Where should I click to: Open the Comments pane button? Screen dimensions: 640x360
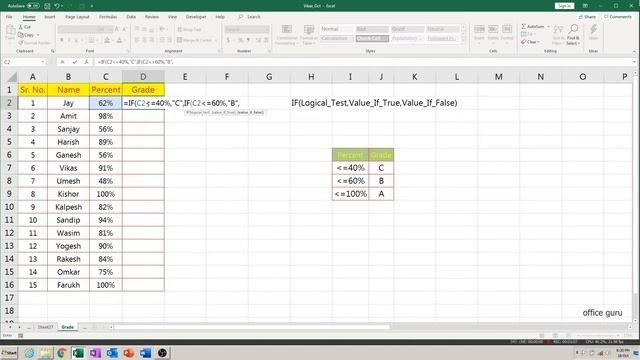[x=618, y=17]
